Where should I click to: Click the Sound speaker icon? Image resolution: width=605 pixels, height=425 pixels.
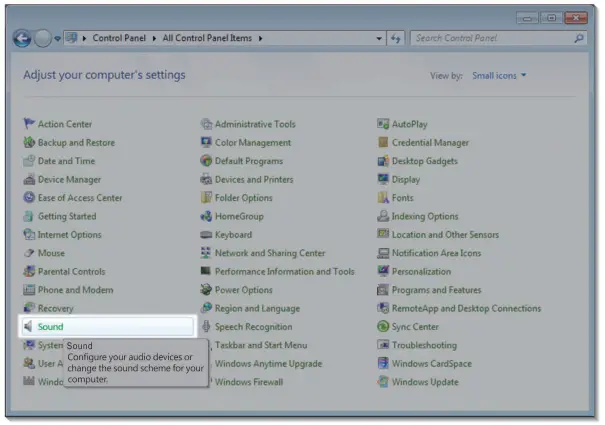tap(28, 327)
